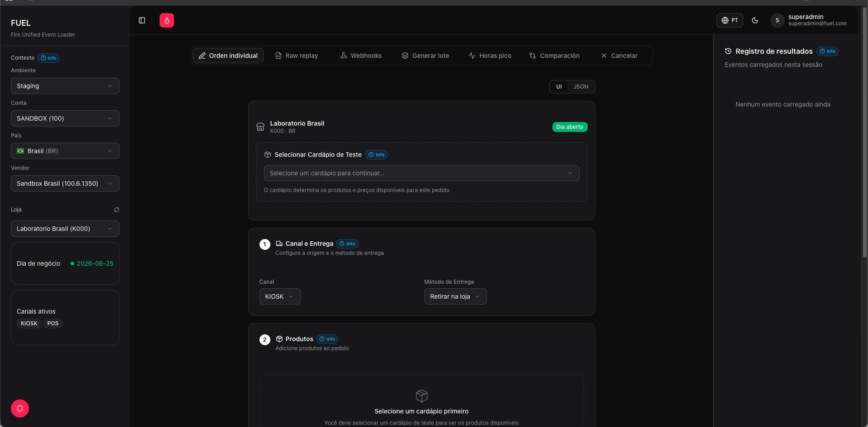Click the Selecionar Cardápio box icon
This screenshot has height=427, width=868.
pos(268,155)
